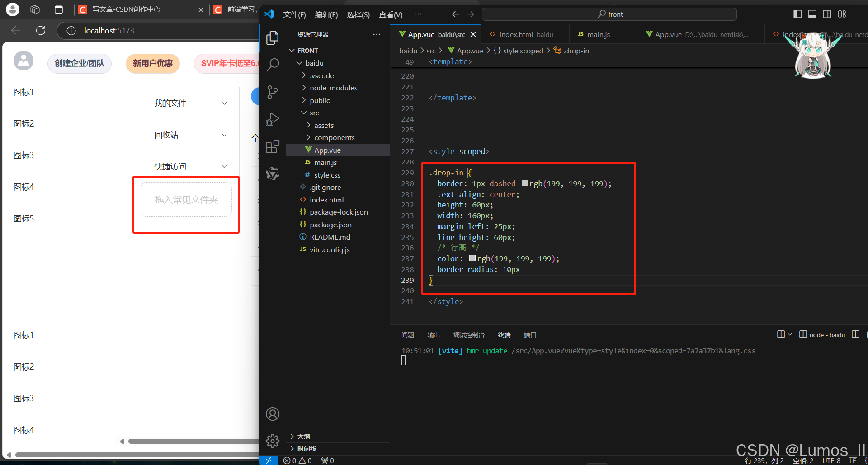This screenshot has height=465, width=868.
Task: Open the Source Control view
Action: tap(273, 92)
